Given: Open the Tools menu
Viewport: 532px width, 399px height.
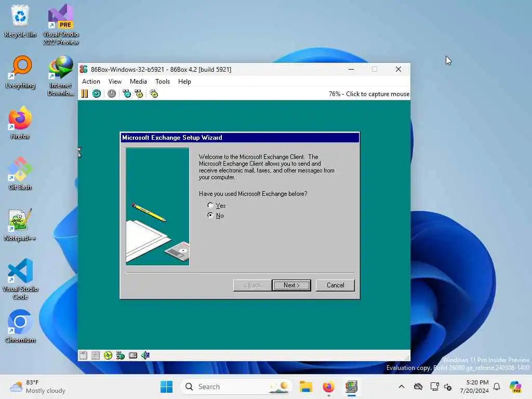Looking at the screenshot, I should point(163,82).
